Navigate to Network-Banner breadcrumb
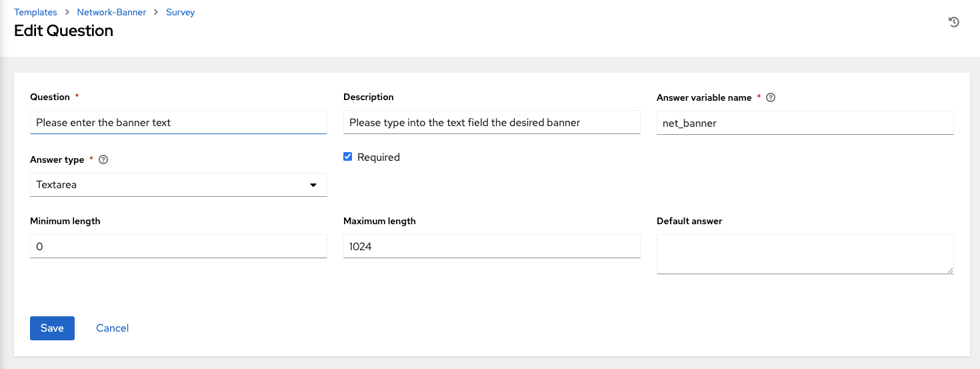Viewport: 980px width, 369px height. tap(111, 12)
